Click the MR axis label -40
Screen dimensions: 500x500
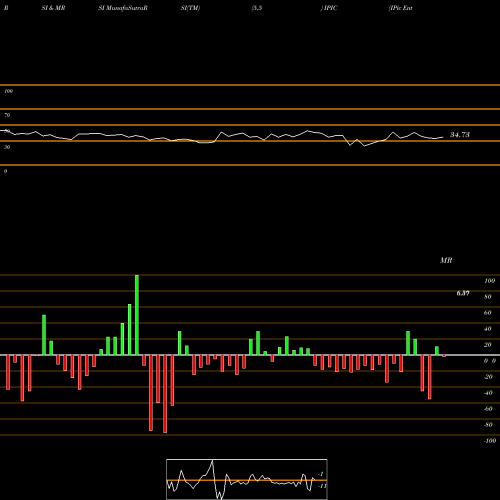(x=488, y=393)
